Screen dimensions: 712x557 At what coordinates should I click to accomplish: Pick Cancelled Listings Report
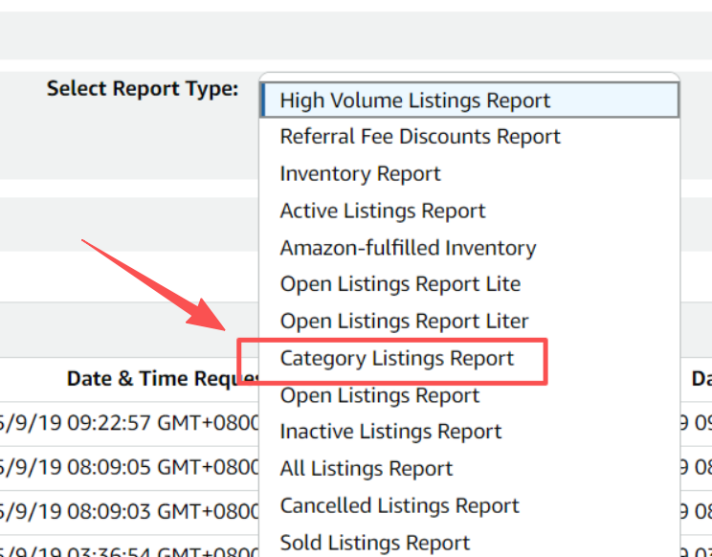(399, 506)
